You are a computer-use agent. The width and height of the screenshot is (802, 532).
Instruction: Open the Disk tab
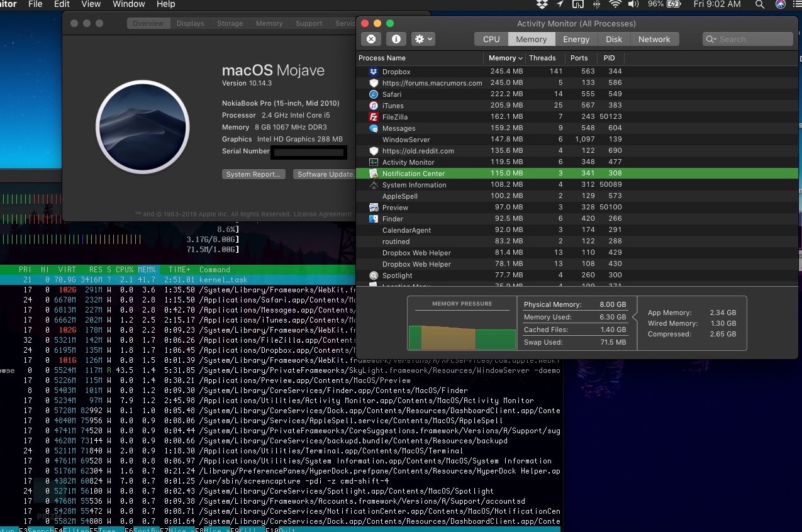614,39
